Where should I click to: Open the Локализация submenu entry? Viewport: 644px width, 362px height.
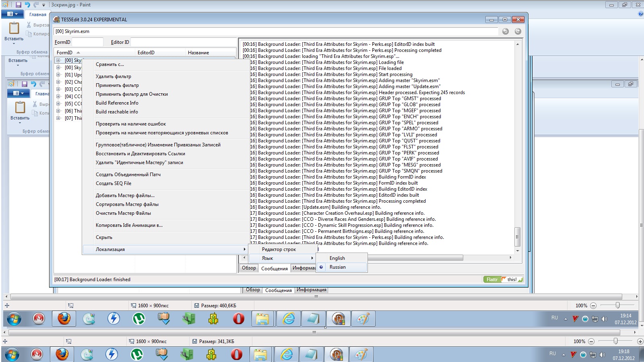pyautogui.click(x=165, y=249)
